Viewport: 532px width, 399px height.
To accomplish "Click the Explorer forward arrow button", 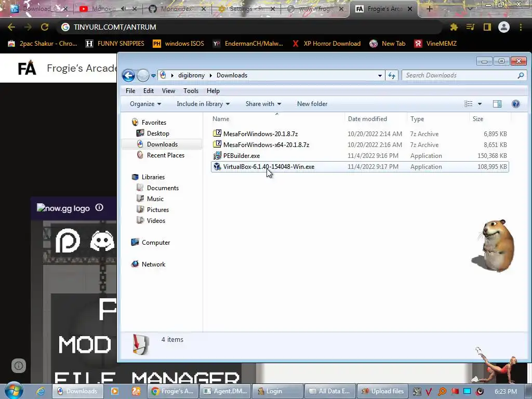I will coord(143,75).
